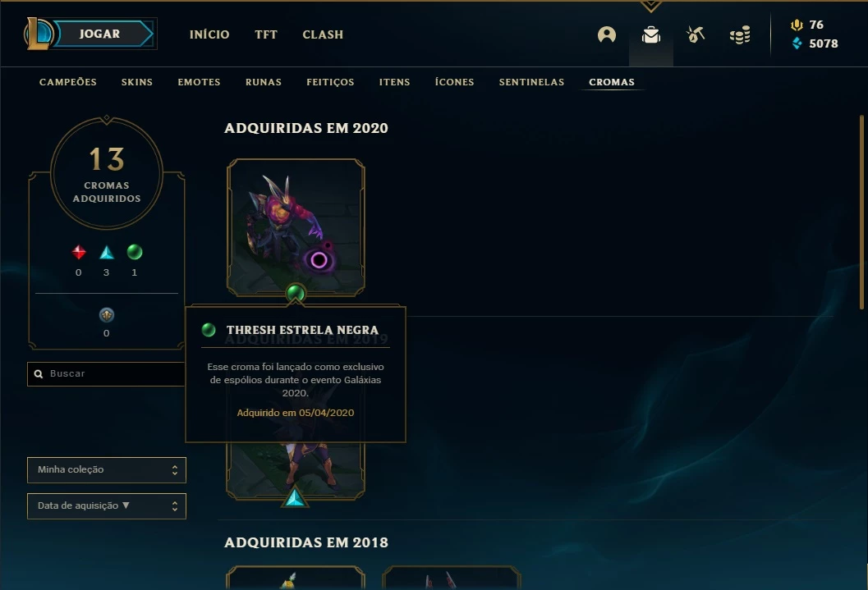
Task: Collapse the top bar chevron
Action: pyautogui.click(x=651, y=6)
